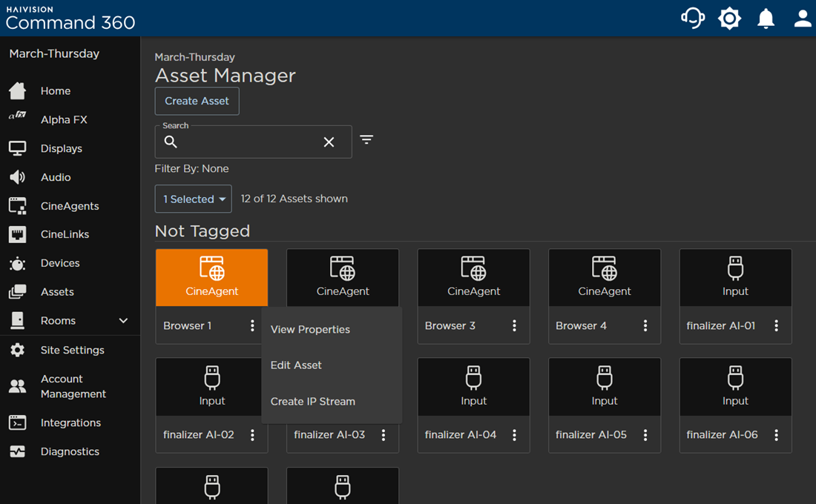Open the user profile icon
The width and height of the screenshot is (816, 504).
[x=803, y=19]
